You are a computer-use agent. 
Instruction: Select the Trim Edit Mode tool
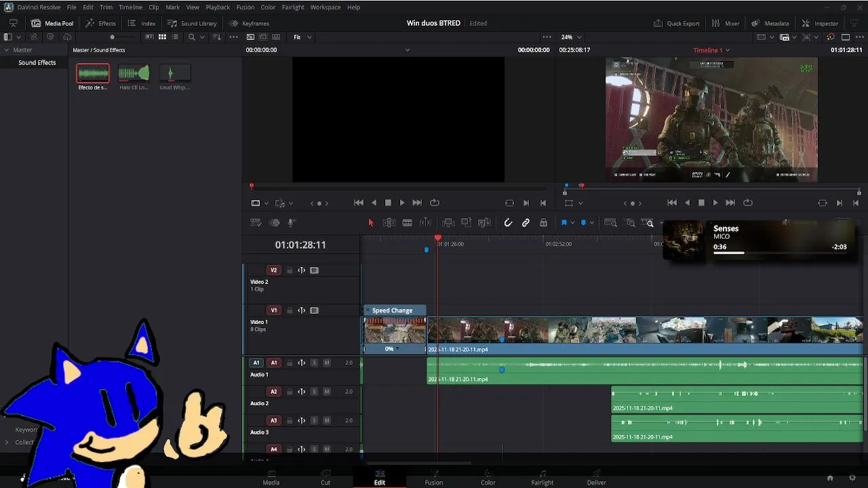pyautogui.click(x=389, y=222)
